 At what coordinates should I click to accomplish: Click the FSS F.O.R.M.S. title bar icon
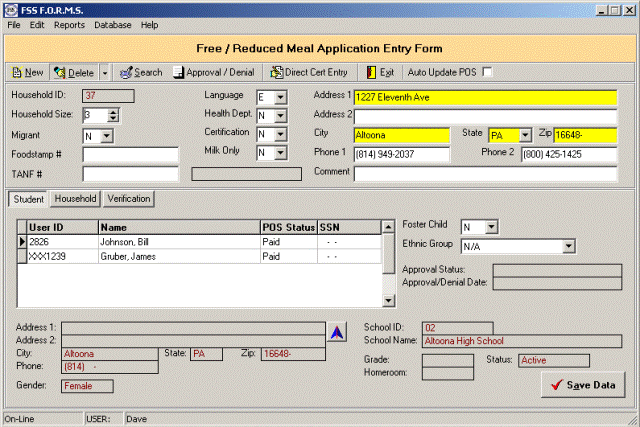(x=11, y=10)
